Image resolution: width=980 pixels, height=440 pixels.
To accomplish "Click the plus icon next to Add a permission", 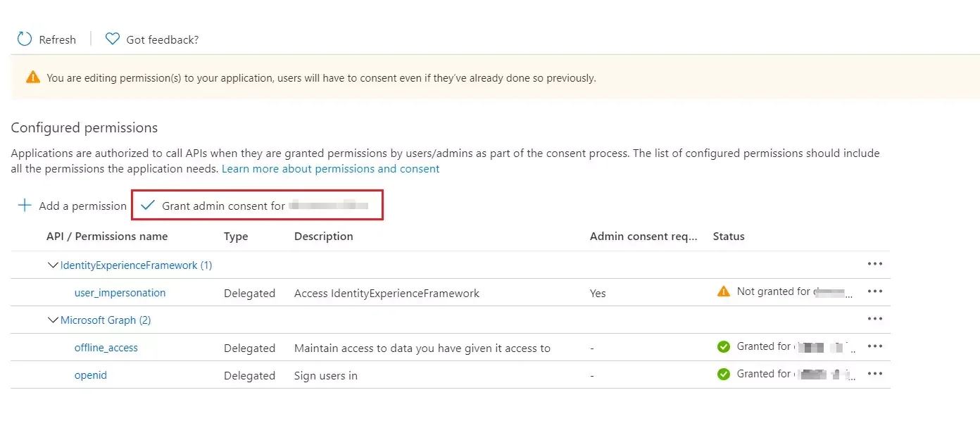I will [24, 206].
